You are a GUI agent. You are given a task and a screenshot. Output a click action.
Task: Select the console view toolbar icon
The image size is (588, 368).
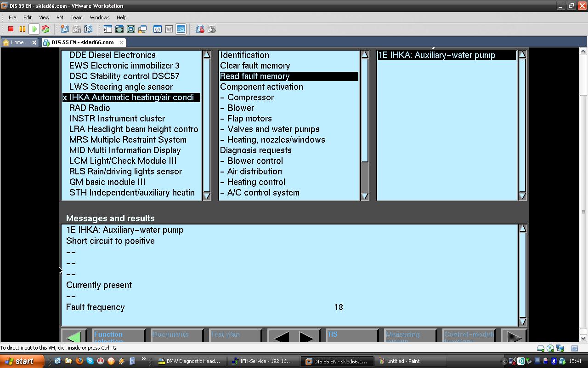(181, 29)
